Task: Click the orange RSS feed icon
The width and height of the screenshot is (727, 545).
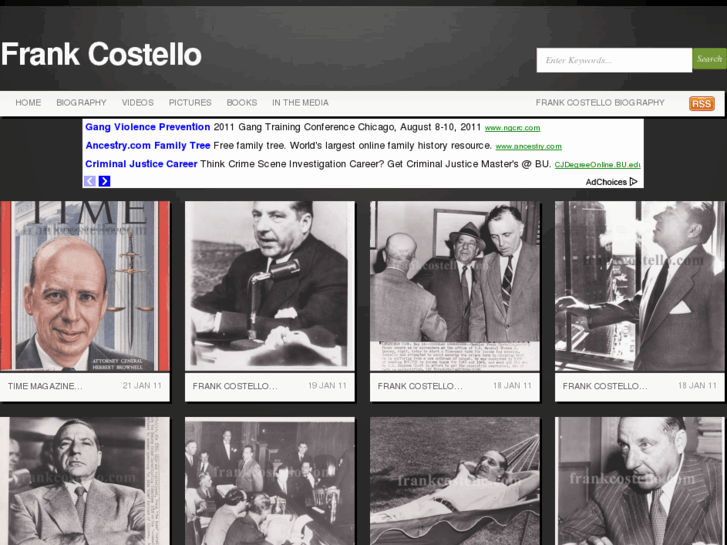Action: [701, 103]
